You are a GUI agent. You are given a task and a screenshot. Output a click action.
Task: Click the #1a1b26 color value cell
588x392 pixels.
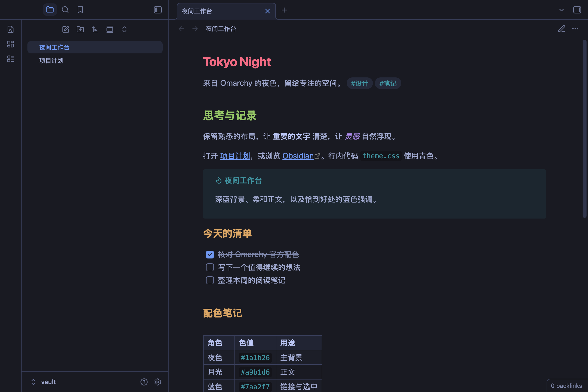click(x=255, y=357)
